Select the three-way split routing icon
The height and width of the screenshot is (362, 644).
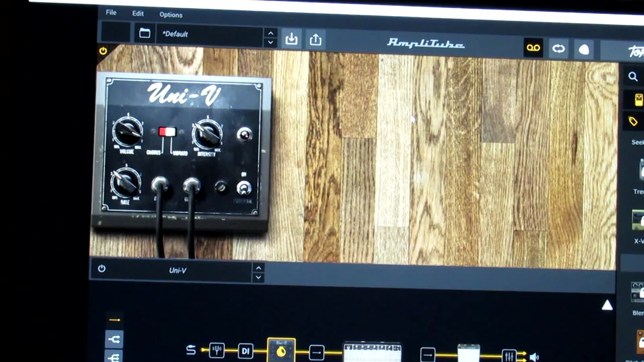(114, 357)
